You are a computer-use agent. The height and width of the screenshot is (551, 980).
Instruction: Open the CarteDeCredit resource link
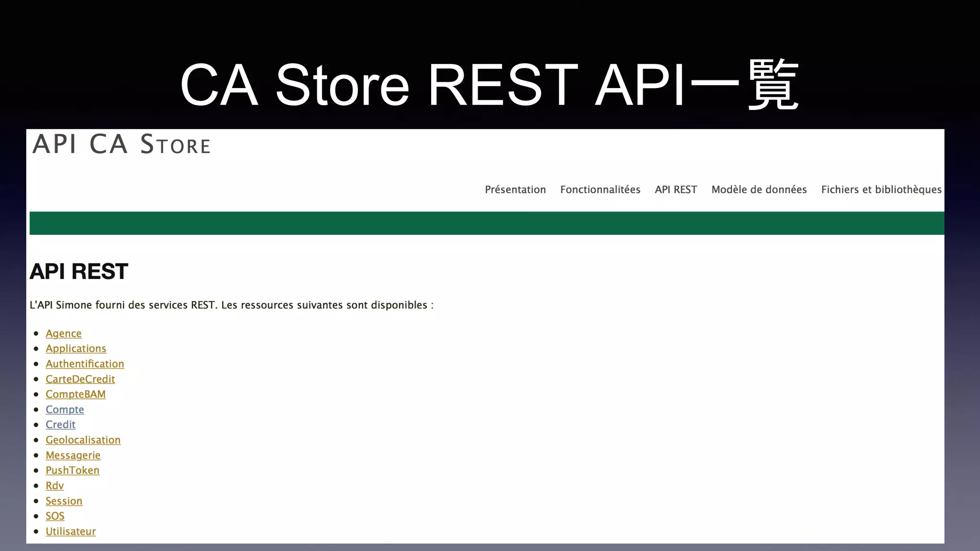(80, 379)
